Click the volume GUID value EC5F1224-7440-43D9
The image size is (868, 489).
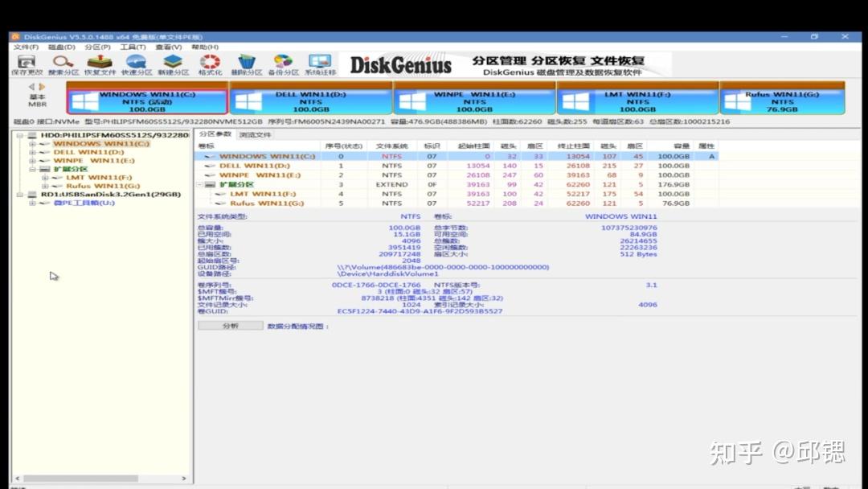420,311
